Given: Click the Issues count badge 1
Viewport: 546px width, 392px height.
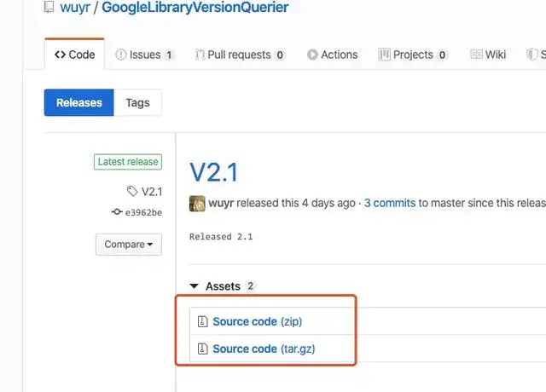Looking at the screenshot, I should [x=169, y=55].
